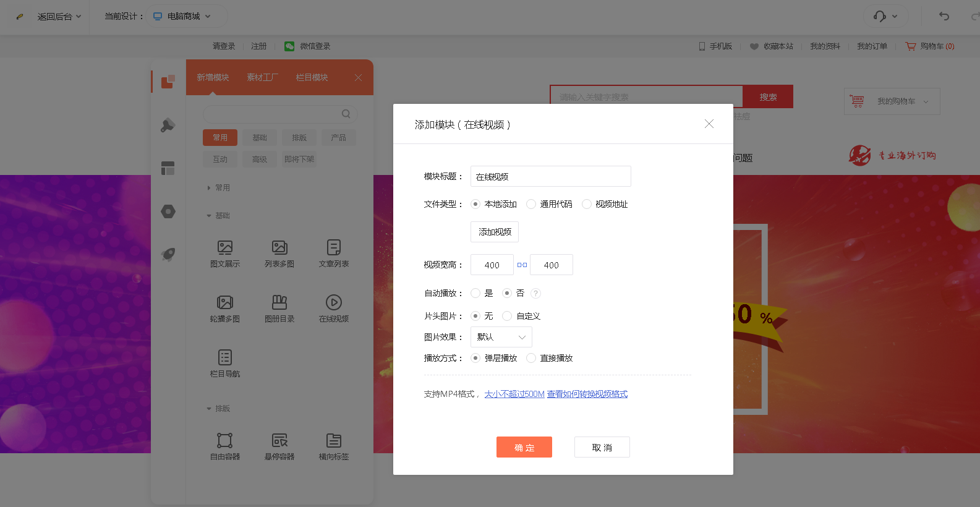Click the 购物车 cart icon in header
Screen dimensions: 980x507
(x=911, y=46)
